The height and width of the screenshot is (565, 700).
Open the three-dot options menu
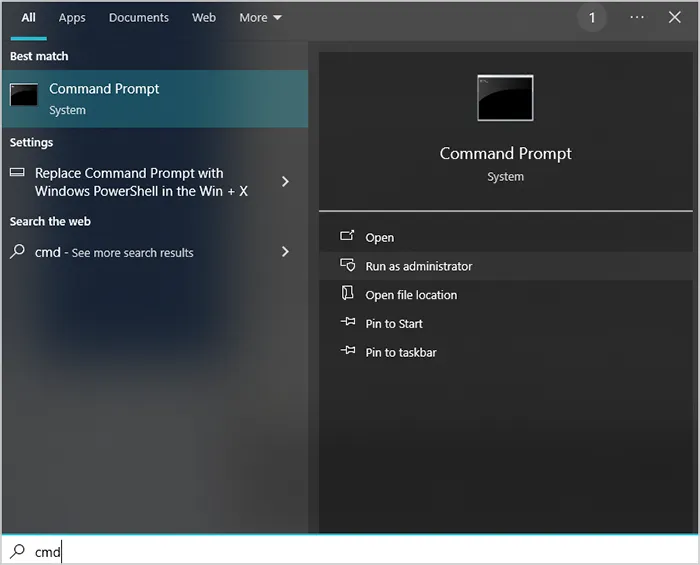637,17
